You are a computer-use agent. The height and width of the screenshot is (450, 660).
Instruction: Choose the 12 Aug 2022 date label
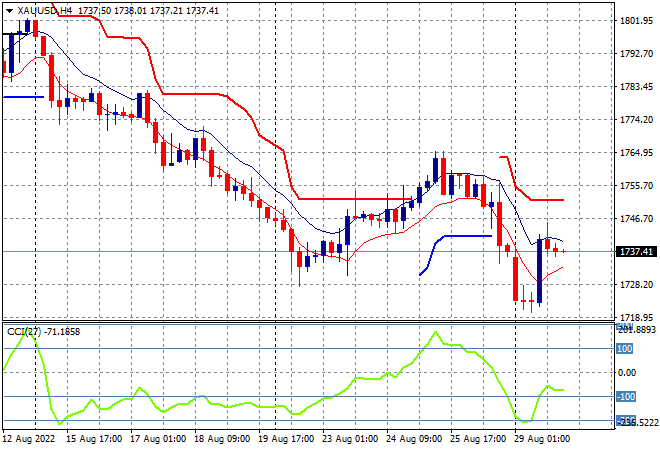click(29, 439)
